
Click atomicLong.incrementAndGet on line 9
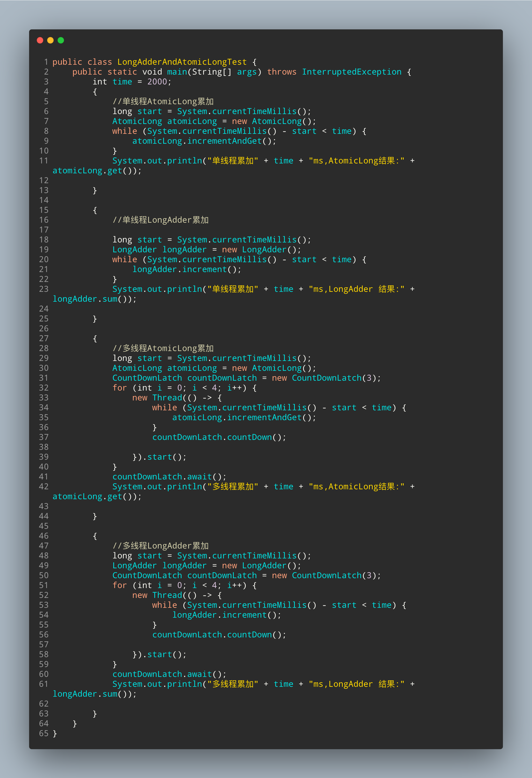(x=197, y=141)
